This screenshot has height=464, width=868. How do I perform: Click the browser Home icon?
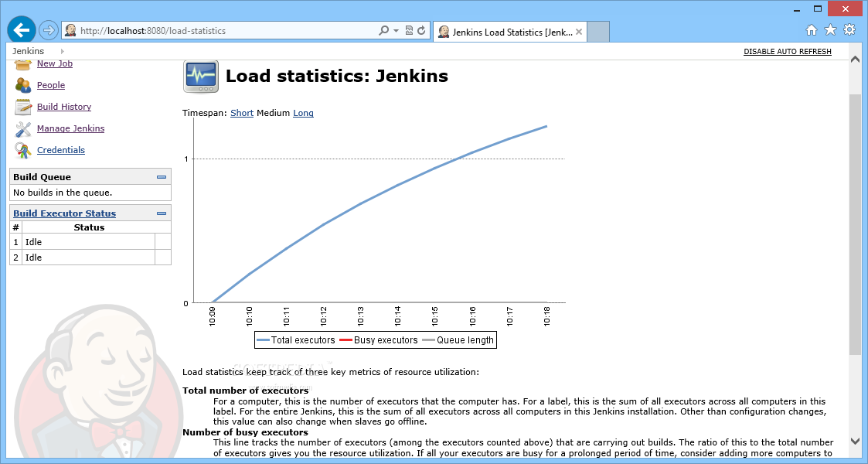[812, 30]
